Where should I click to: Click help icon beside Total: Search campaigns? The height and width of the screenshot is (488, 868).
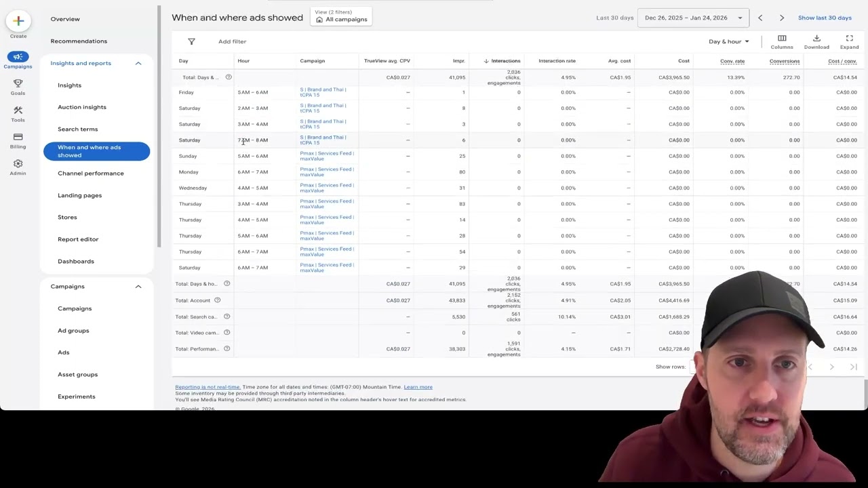pos(227,317)
